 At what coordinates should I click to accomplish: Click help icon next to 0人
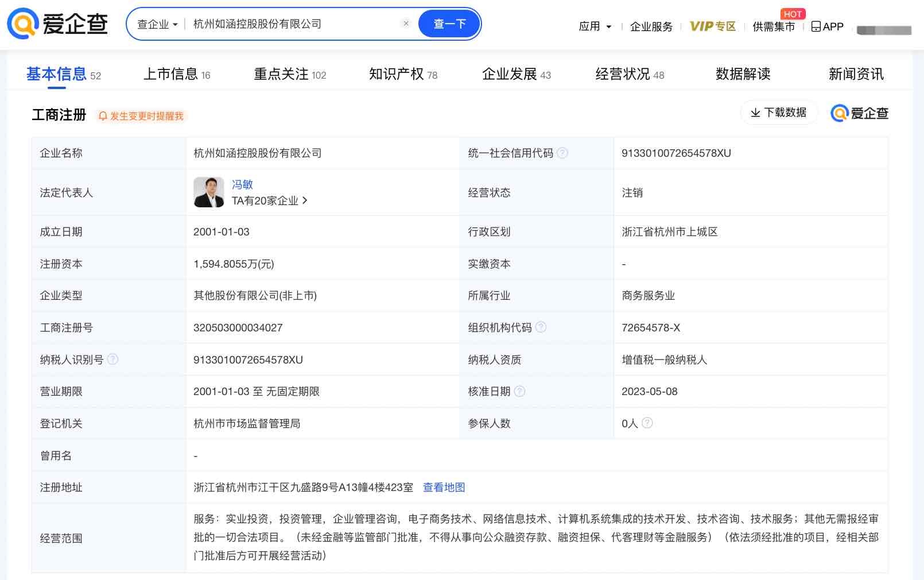647,423
